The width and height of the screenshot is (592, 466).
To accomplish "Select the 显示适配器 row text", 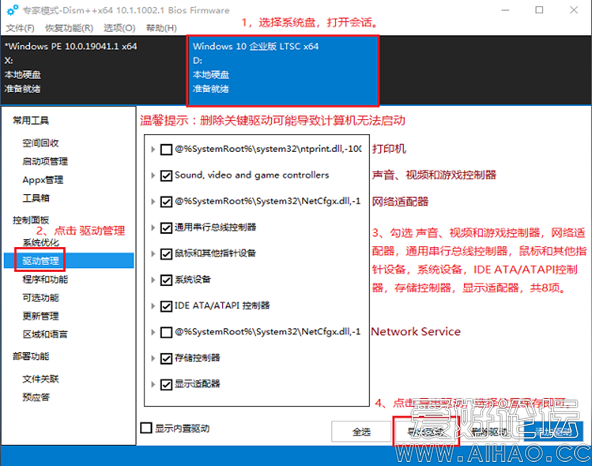I will pyautogui.click(x=197, y=384).
